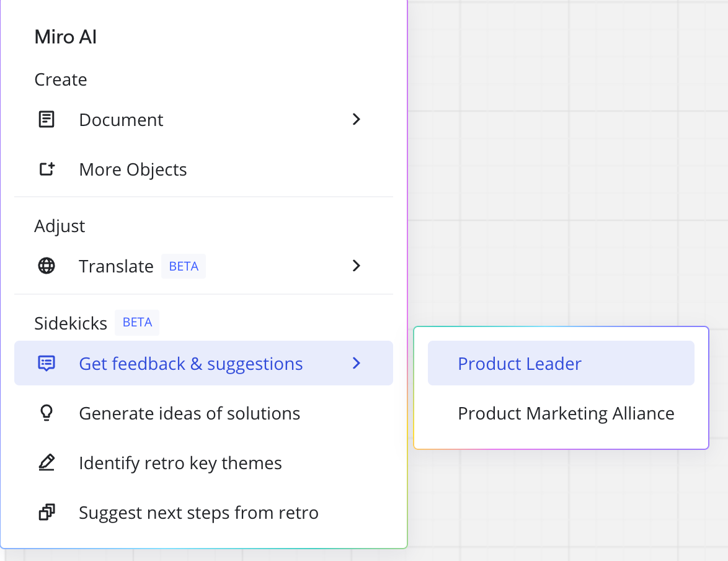Click the stacked squares next-steps icon
Viewport: 728px width, 561px height.
click(47, 513)
